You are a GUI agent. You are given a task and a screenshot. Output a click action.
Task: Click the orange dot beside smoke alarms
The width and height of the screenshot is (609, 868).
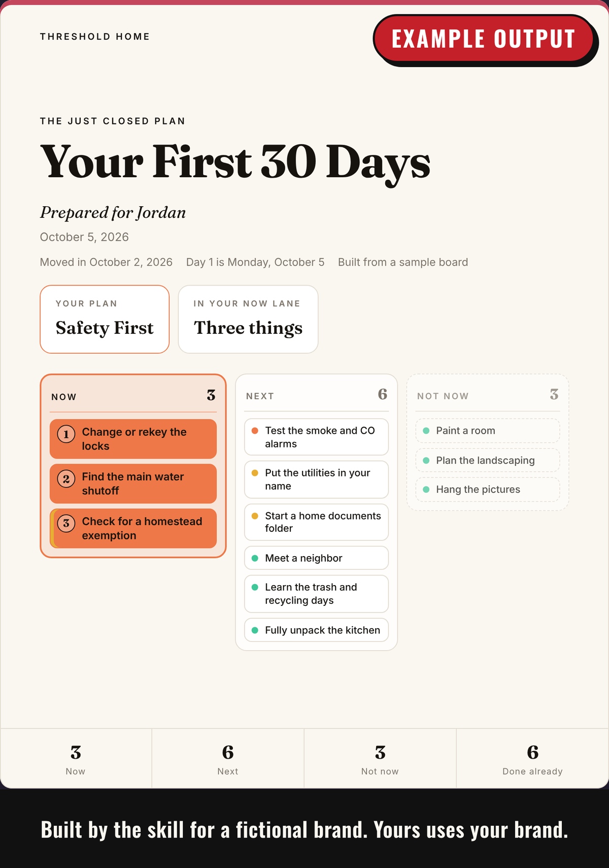pos(255,431)
